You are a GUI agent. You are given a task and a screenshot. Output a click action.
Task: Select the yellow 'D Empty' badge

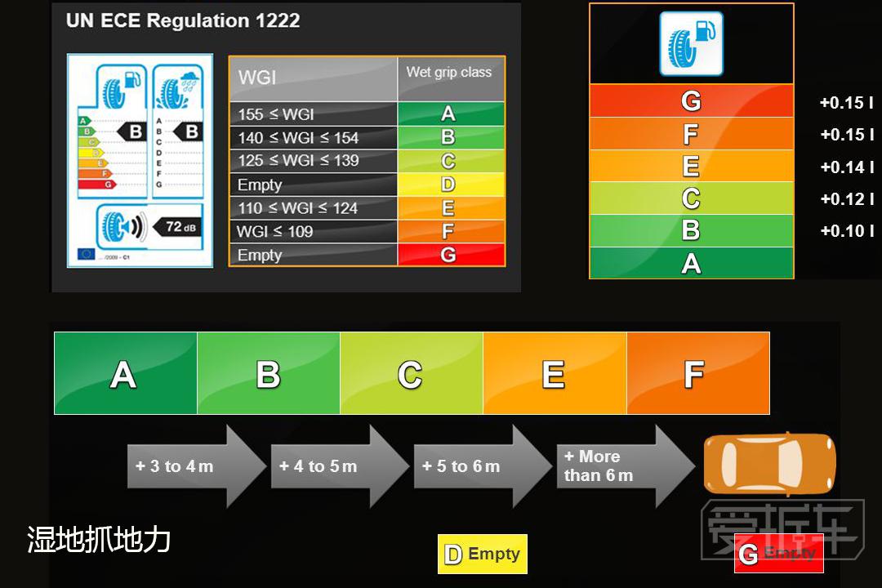(483, 555)
